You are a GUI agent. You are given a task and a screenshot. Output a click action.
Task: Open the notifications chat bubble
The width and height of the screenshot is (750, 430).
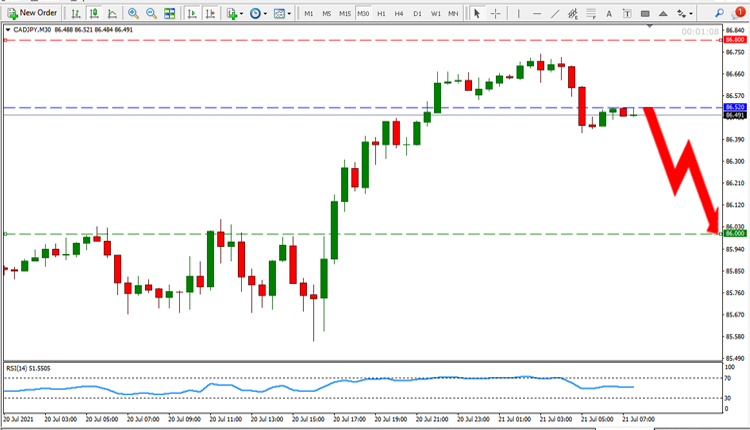(x=739, y=13)
